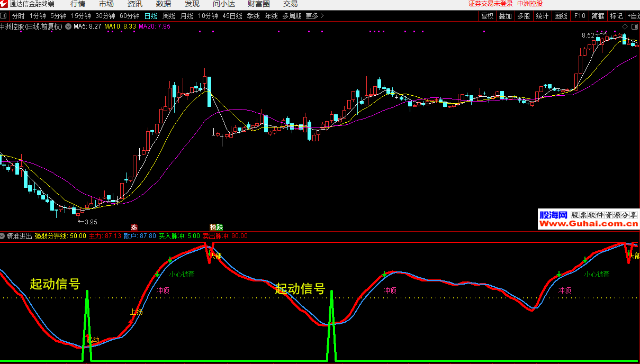640x364 pixels.
Task: Click the diamond icon at chart top right
Action: point(625,26)
